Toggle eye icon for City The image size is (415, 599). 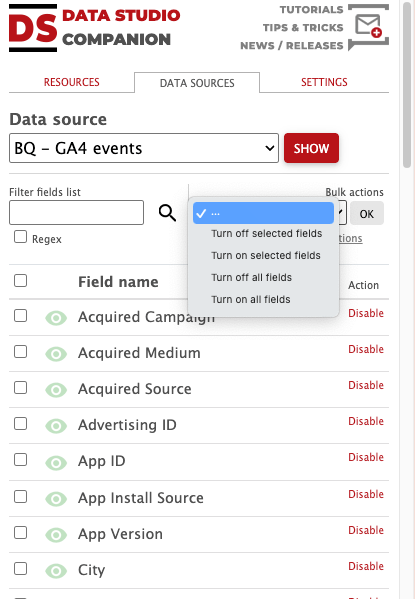pos(56,571)
